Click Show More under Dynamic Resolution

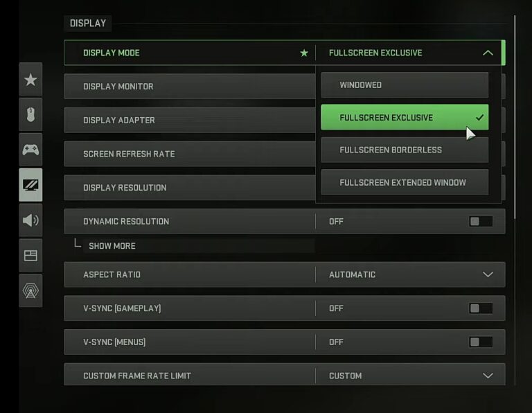click(x=112, y=246)
